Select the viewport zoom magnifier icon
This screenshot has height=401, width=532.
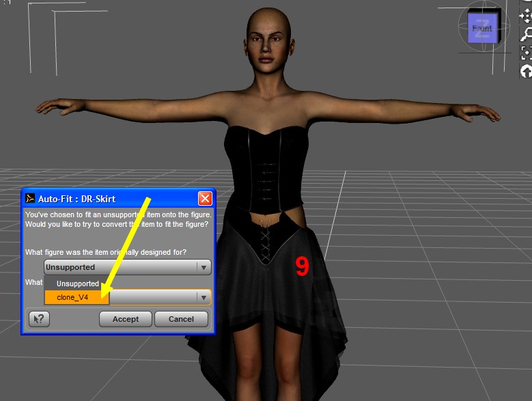526,34
